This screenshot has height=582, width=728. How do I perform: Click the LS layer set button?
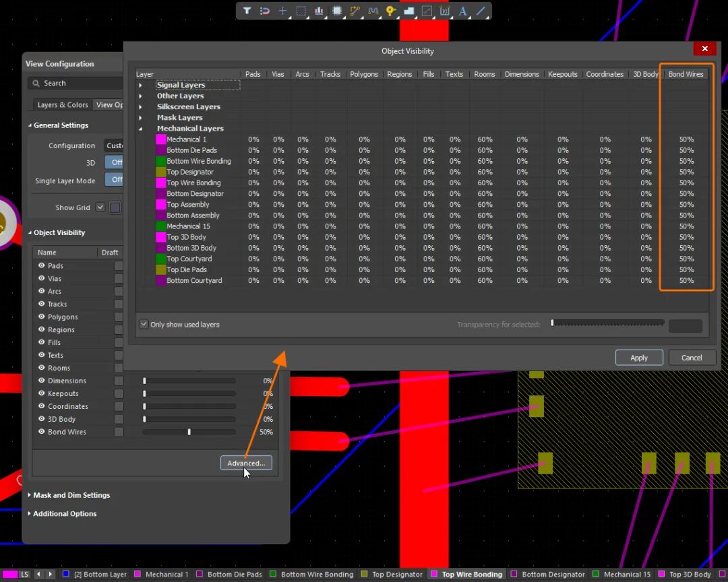(25, 574)
